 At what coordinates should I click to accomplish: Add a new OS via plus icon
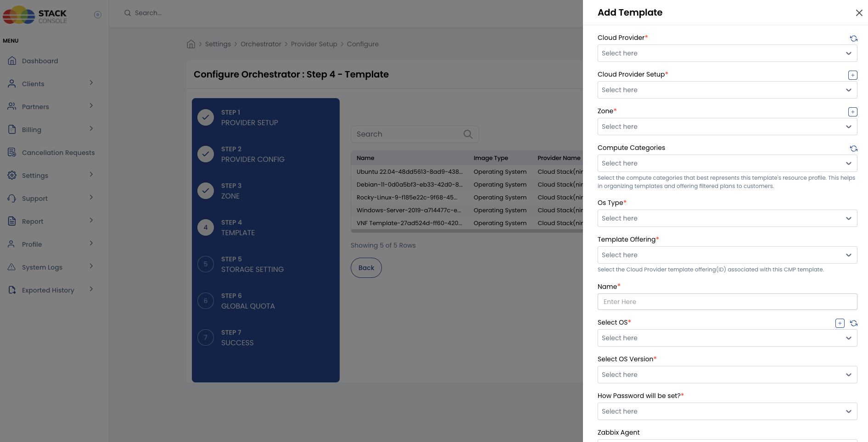click(x=840, y=323)
